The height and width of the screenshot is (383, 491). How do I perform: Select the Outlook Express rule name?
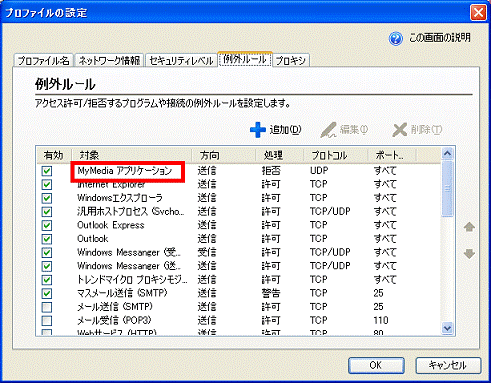point(111,225)
